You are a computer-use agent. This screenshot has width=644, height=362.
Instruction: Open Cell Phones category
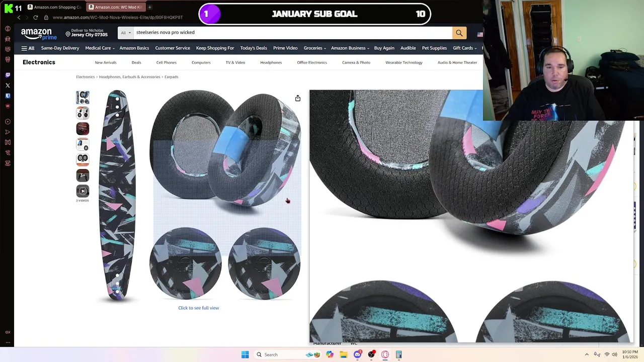pyautogui.click(x=166, y=62)
